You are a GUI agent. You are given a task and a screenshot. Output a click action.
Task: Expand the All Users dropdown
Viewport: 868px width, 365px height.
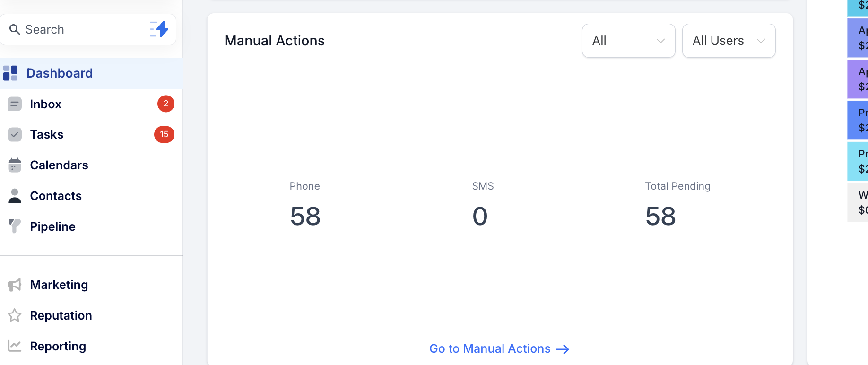(729, 41)
